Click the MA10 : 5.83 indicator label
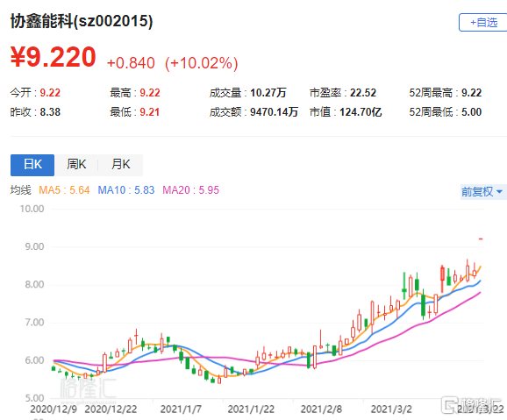507x420 pixels. pyautogui.click(x=126, y=189)
